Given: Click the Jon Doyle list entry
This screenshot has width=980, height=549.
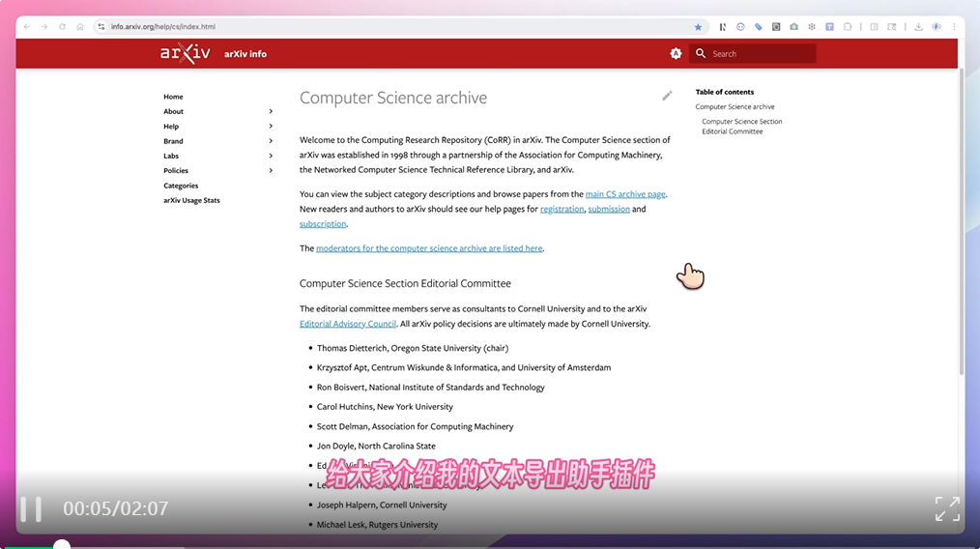Looking at the screenshot, I should point(376,447).
